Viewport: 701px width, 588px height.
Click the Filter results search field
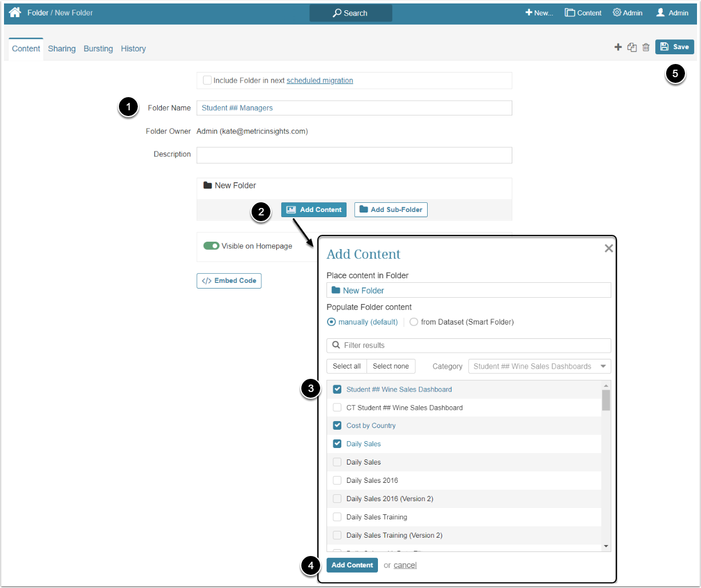click(468, 345)
